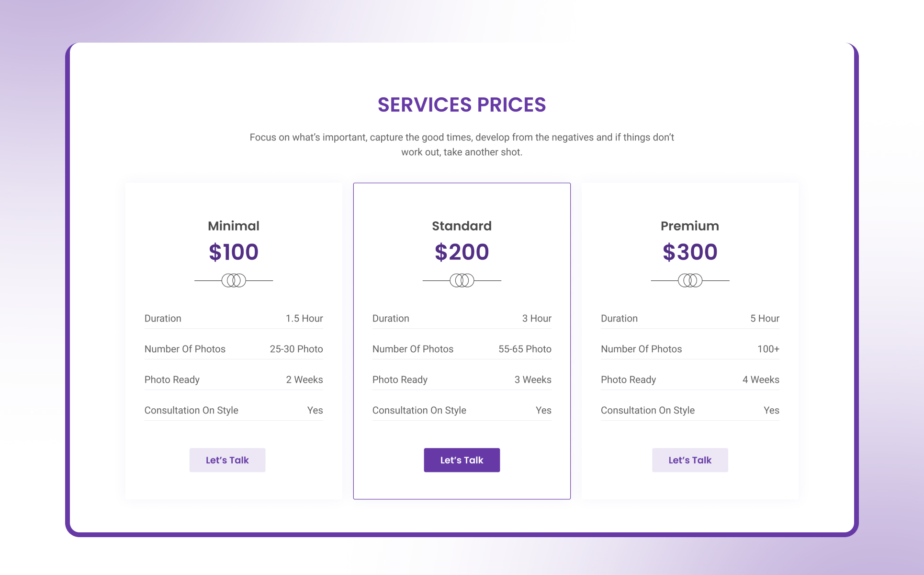Select the Minimal plan title

234,226
